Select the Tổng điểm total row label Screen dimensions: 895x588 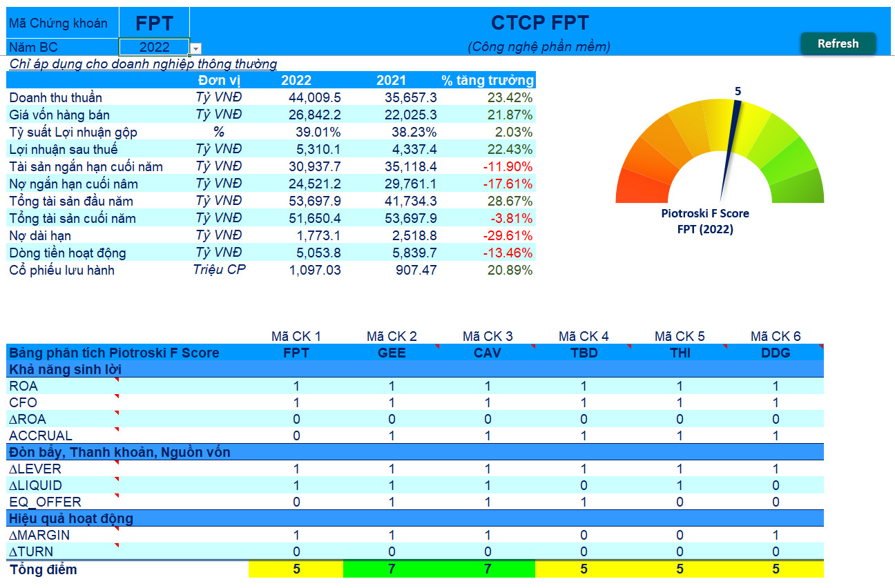[x=43, y=570]
